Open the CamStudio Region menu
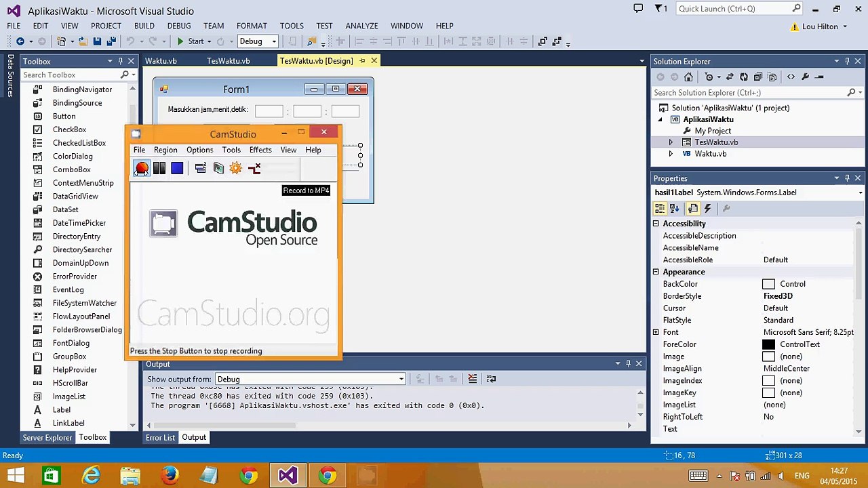The width and height of the screenshot is (868, 488). coord(165,150)
